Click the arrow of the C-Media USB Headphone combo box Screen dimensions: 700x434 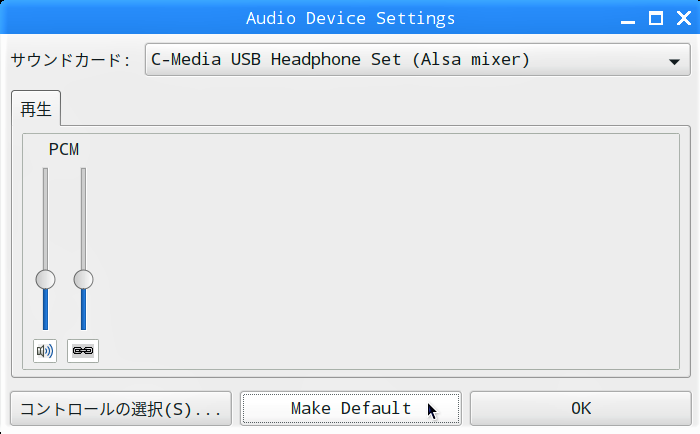[674, 61]
